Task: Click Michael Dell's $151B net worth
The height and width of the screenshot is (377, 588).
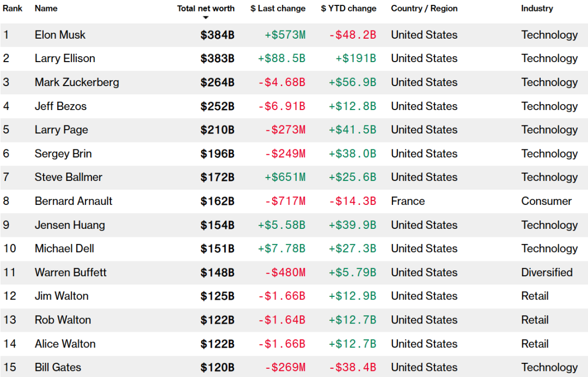Action: (x=217, y=248)
